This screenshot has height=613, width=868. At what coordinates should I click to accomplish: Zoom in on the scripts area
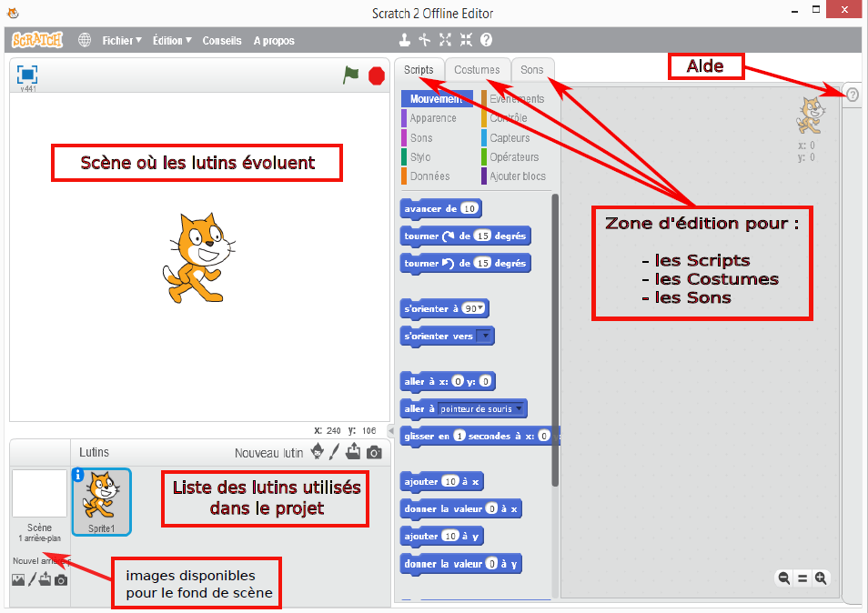821,578
